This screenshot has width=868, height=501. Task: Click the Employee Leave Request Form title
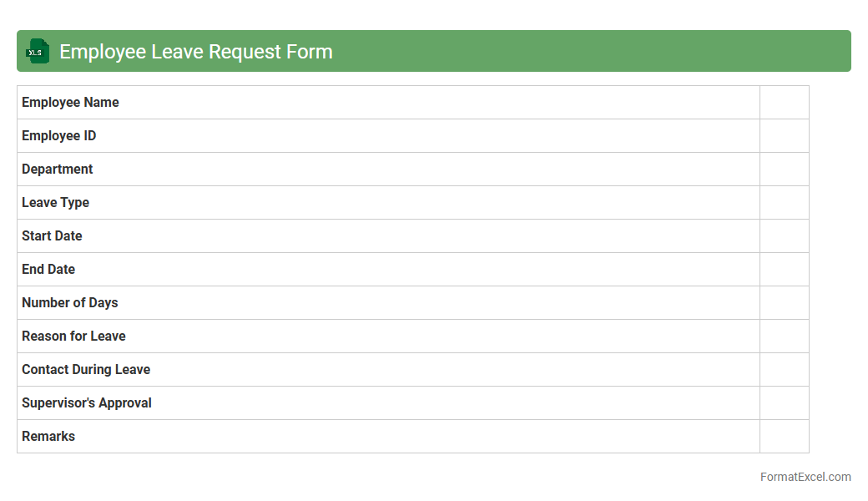(196, 52)
